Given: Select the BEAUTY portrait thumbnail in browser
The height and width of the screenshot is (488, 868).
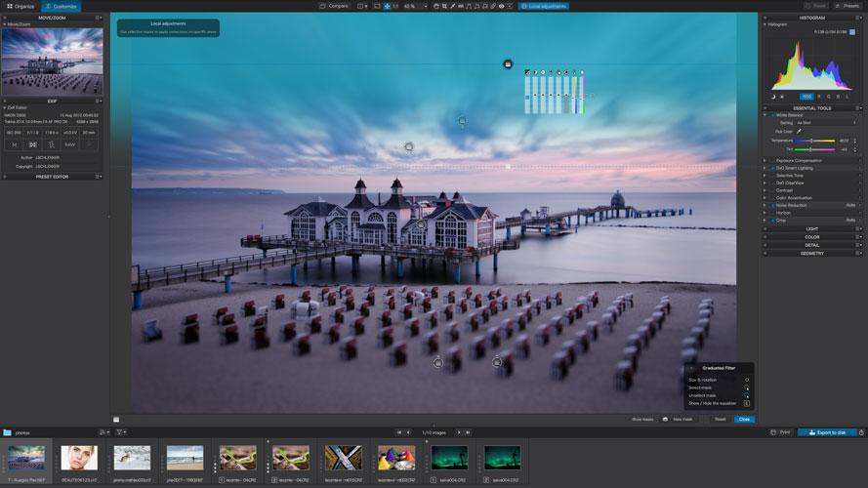Looking at the screenshot, I should [79, 459].
